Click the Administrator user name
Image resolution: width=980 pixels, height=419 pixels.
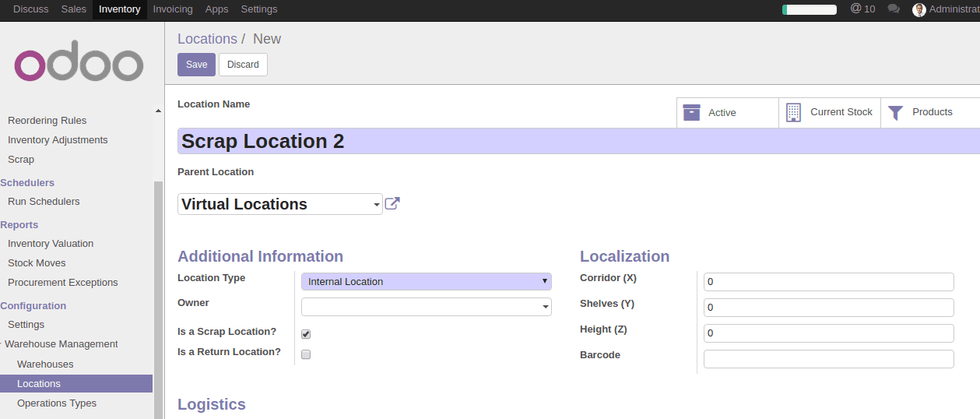tap(954, 9)
